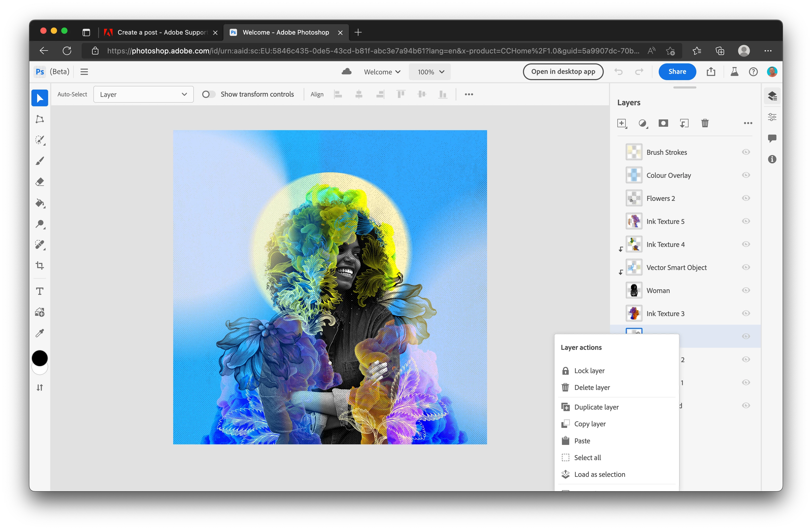
Task: Choose the Crop tool
Action: pos(40,266)
